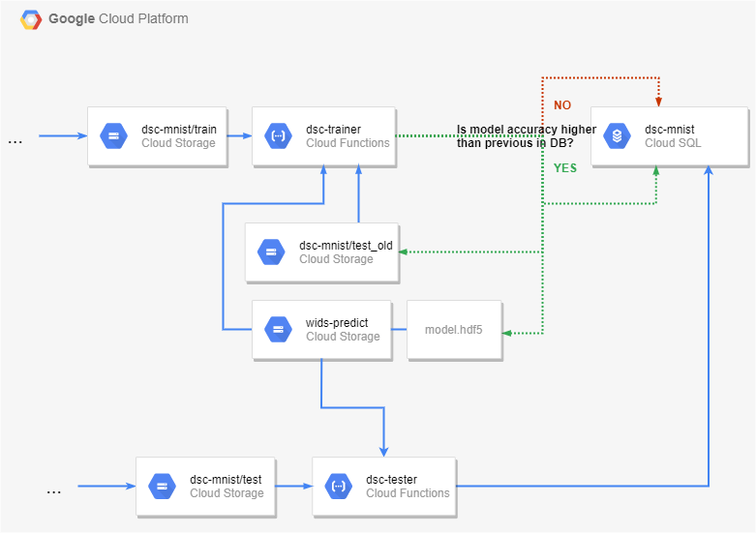The image size is (756, 533).
Task: Click the 'dsc-mnist/test' label
Action: [226, 480]
